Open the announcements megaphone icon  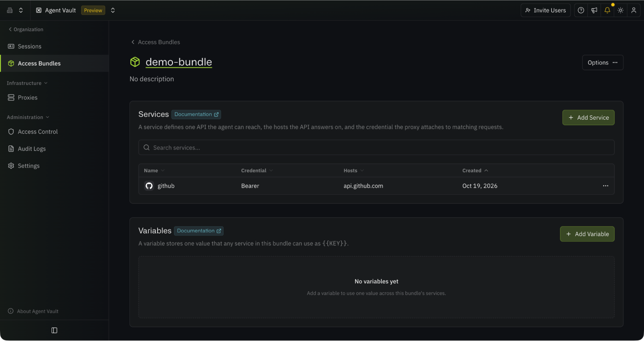(x=594, y=10)
